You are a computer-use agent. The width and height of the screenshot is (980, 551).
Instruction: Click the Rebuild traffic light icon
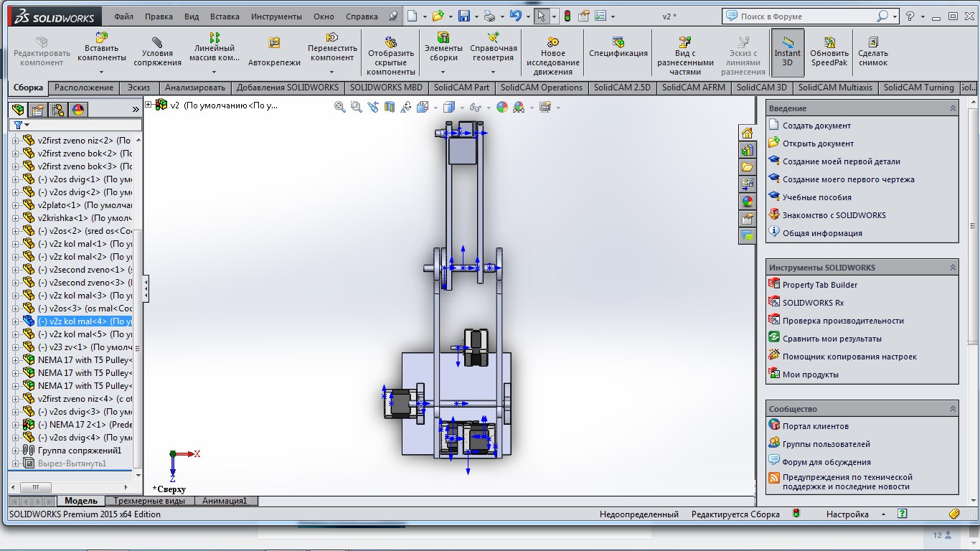coord(567,16)
